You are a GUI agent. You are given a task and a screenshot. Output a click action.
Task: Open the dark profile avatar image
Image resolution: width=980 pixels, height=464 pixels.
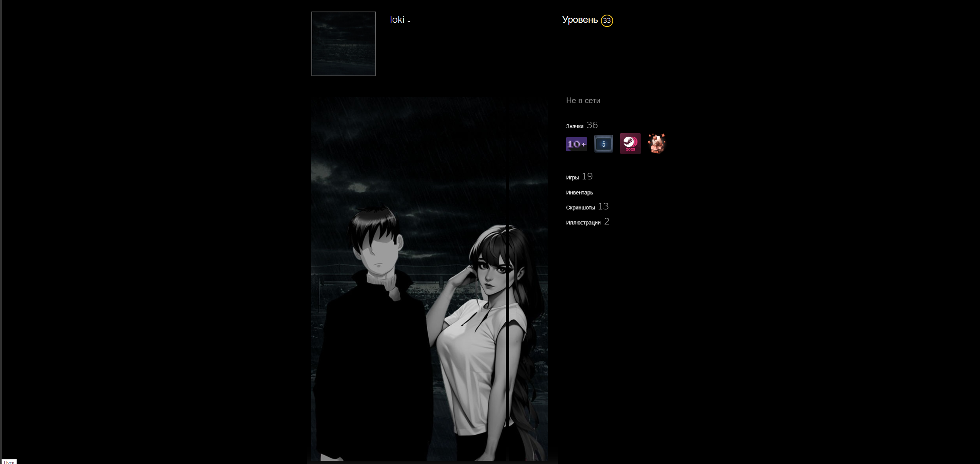(343, 44)
